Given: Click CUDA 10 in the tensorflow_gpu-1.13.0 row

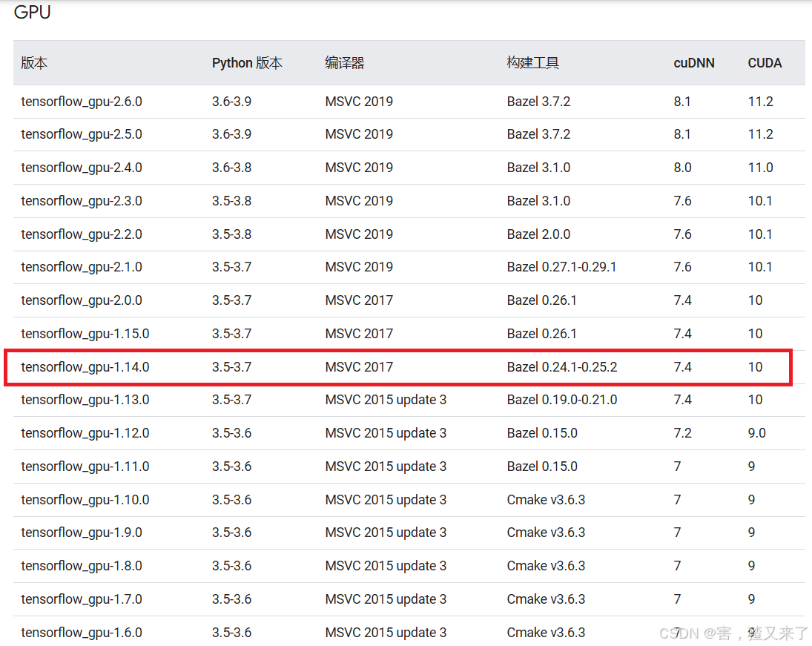Looking at the screenshot, I should (x=755, y=400).
